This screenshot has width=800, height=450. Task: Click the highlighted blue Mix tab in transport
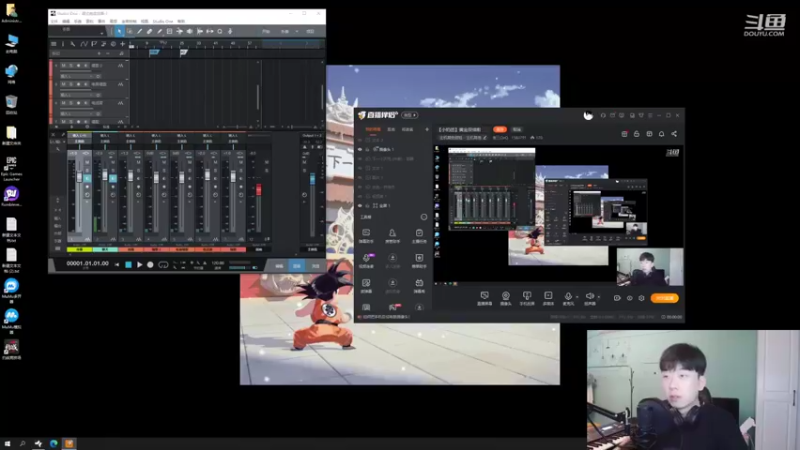297,266
